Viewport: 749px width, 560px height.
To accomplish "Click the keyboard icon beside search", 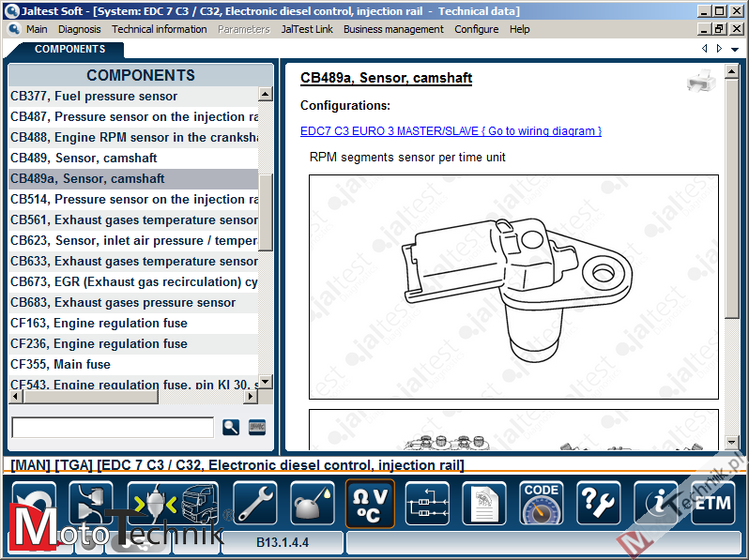I will coord(256,428).
